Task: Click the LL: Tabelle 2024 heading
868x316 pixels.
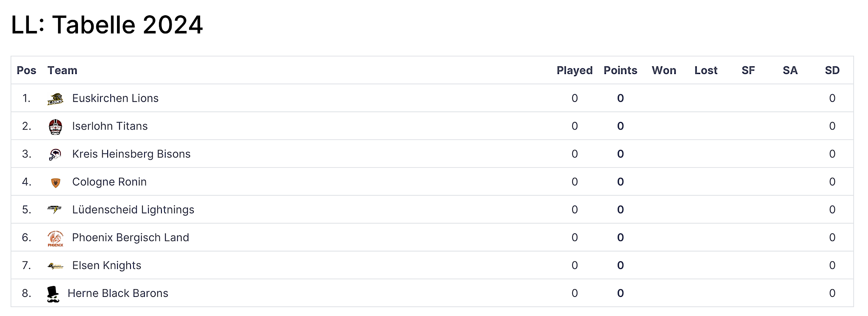Action: [107, 25]
